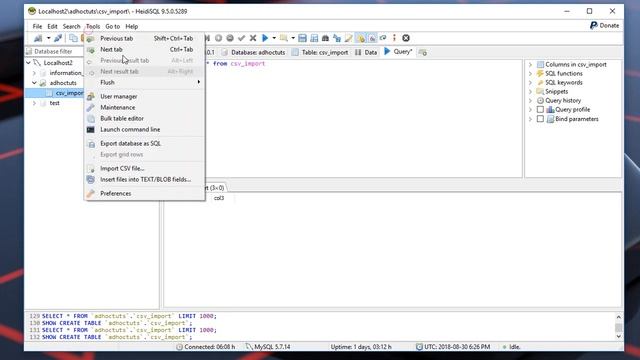The height and width of the screenshot is (360, 640).
Task: Switch to the Database: adhoctuts tab
Action: coord(253,52)
